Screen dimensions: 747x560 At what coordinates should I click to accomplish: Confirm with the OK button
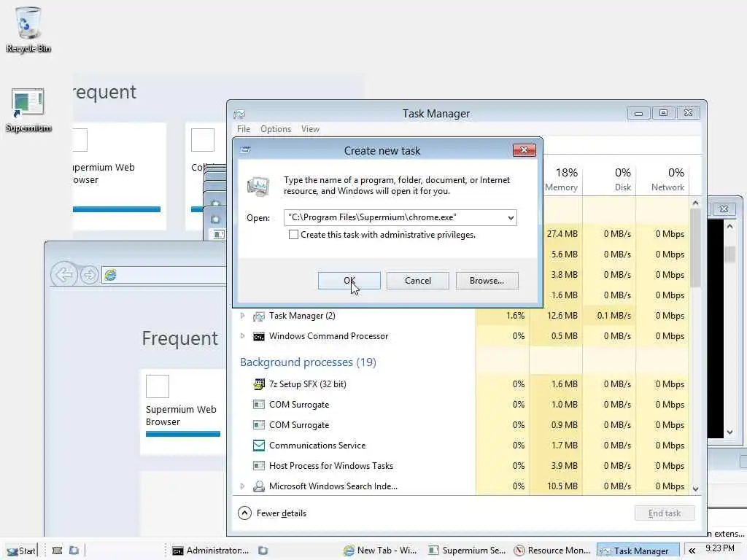pos(349,281)
